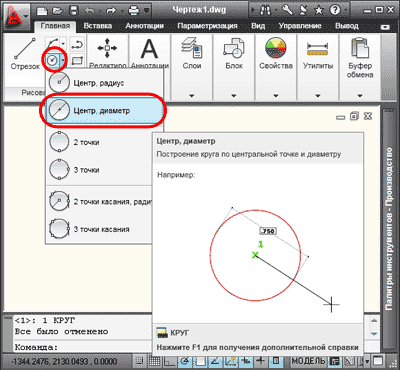Click the Circle tool icon in ribbon
The width and height of the screenshot is (400, 370).
click(52, 61)
